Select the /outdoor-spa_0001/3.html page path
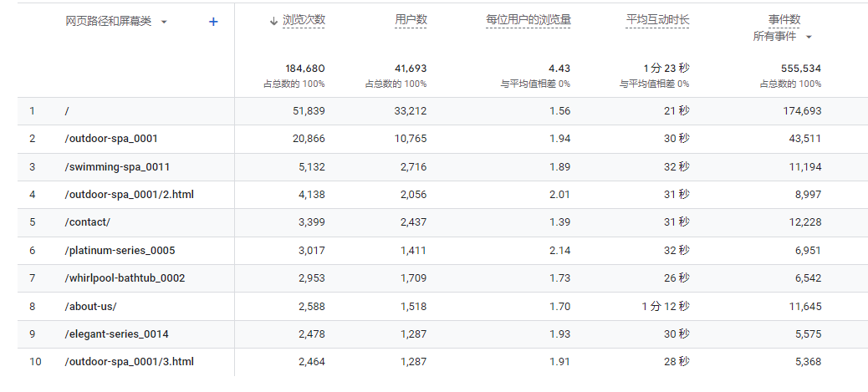Viewport: 868px width, 392px height. click(130, 362)
